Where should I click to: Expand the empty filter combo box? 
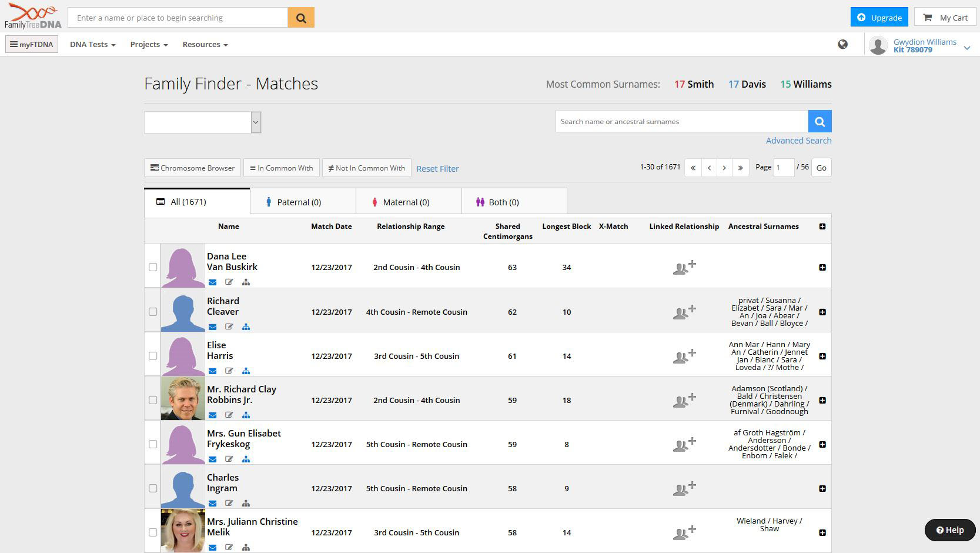[256, 122]
